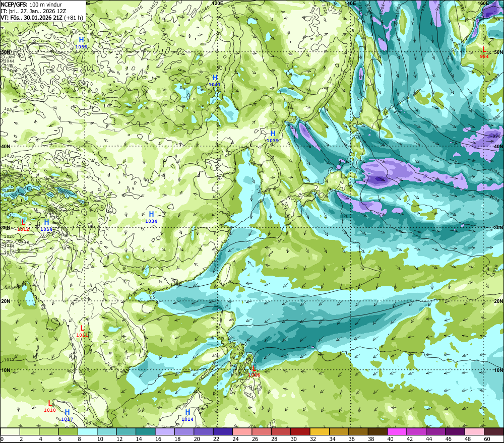Click the golden yellow 32–34 legend swatch
This screenshot has width=504, height=443.
[320, 431]
